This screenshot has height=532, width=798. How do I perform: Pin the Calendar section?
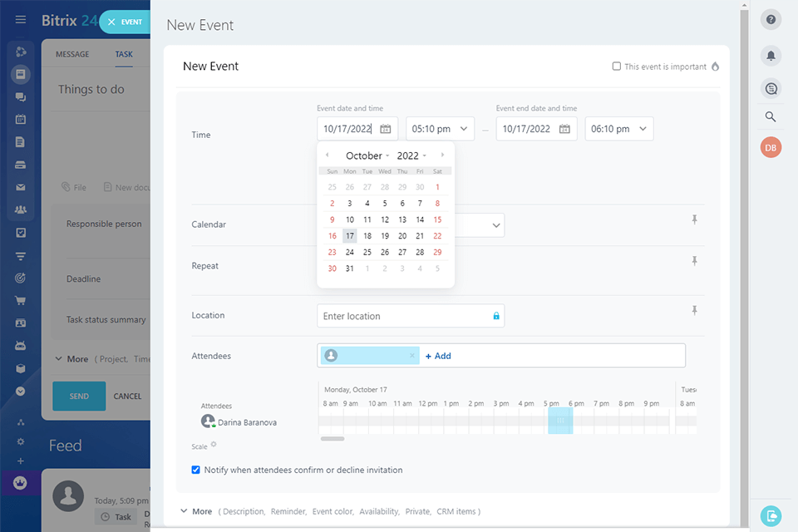[x=694, y=219]
